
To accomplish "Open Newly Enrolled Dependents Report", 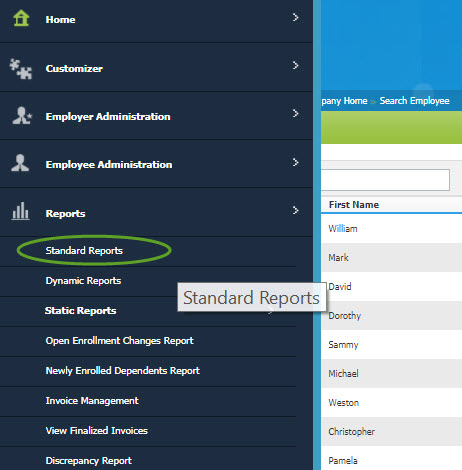I will pyautogui.click(x=123, y=371).
